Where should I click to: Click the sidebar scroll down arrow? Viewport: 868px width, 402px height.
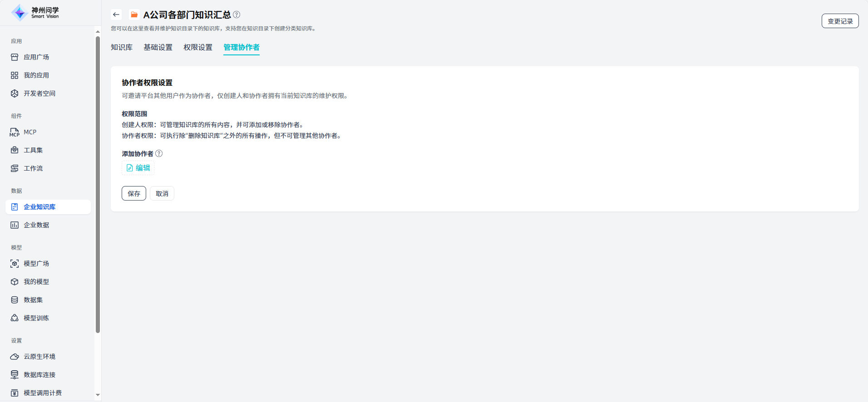98,395
